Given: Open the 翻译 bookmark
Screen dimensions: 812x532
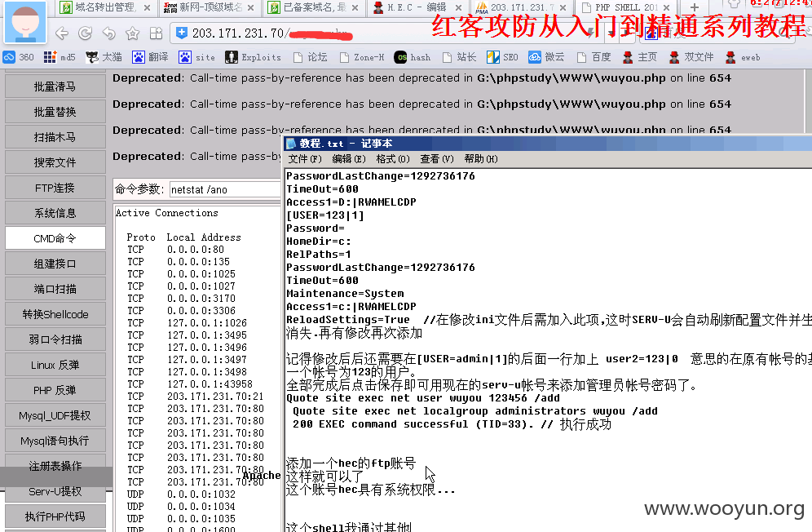Looking at the screenshot, I should tap(150, 57).
